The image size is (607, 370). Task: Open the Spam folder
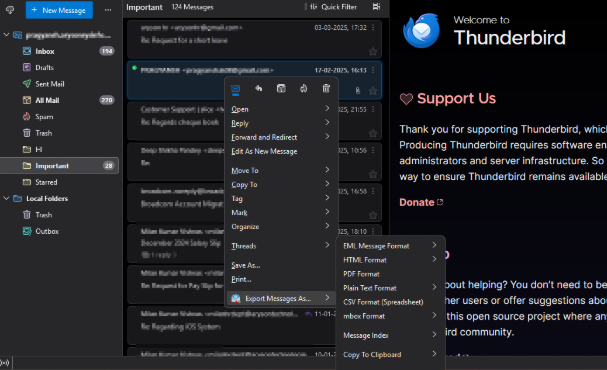tap(60, 116)
